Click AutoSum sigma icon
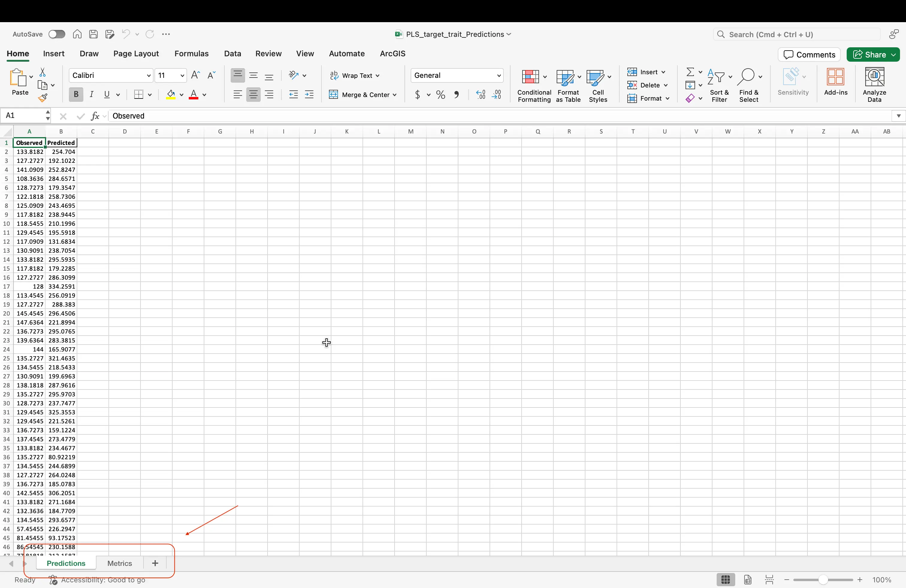The image size is (906, 588). [x=690, y=72]
